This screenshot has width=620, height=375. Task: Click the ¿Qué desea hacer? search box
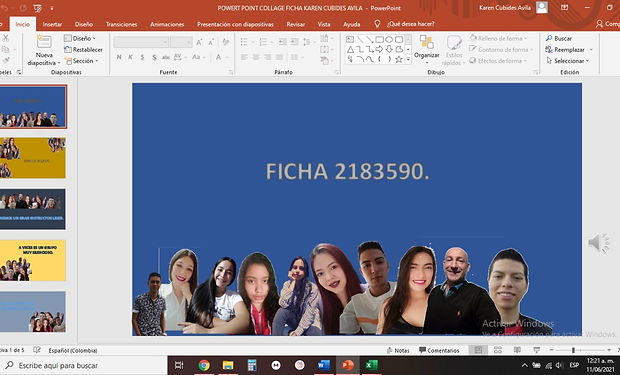[x=410, y=24]
